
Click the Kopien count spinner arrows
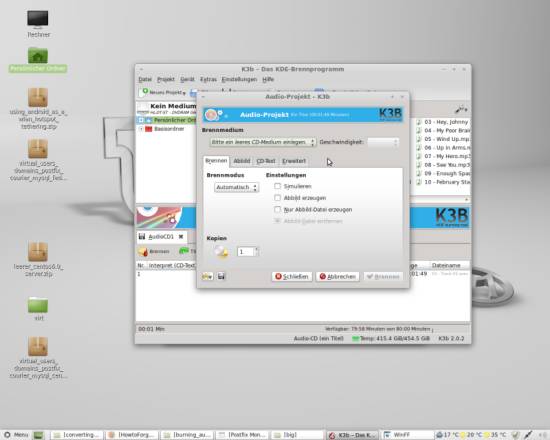257,252
